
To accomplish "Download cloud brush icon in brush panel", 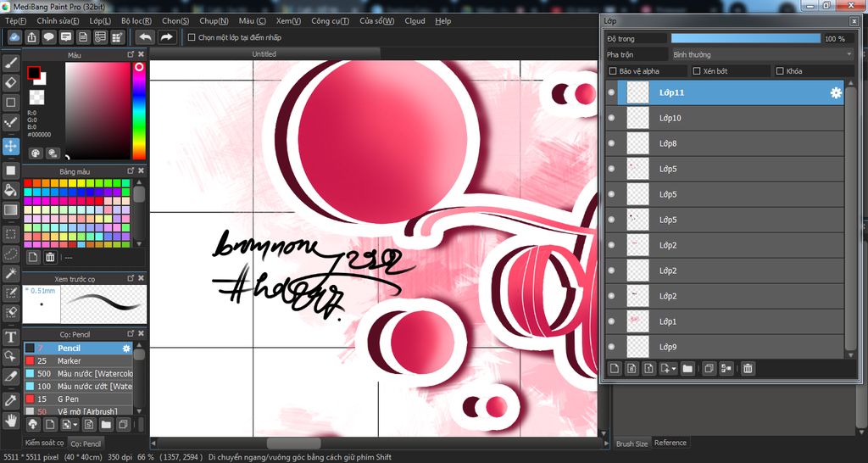I will [33, 424].
